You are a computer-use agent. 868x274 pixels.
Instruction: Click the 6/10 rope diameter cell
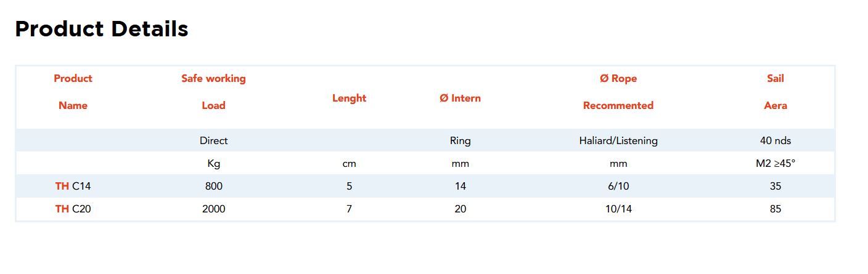coord(618,186)
